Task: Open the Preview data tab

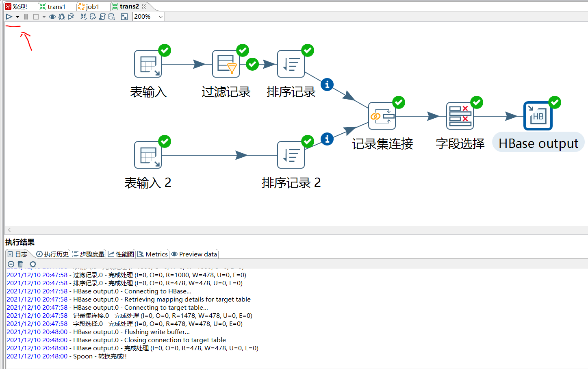Action: pyautogui.click(x=194, y=254)
